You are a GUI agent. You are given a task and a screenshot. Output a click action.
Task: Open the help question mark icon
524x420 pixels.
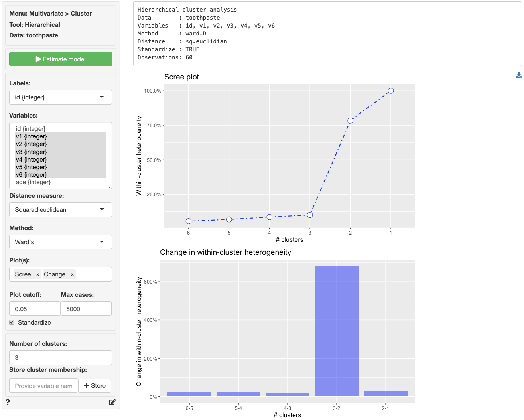pos(8,402)
